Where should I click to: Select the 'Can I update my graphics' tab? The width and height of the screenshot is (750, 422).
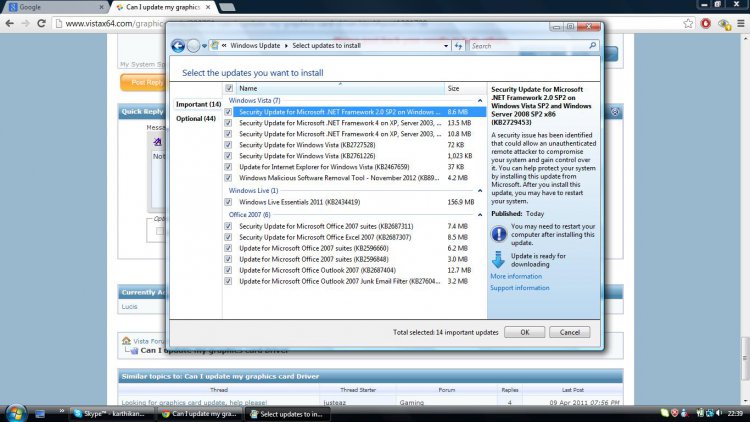[164, 7]
